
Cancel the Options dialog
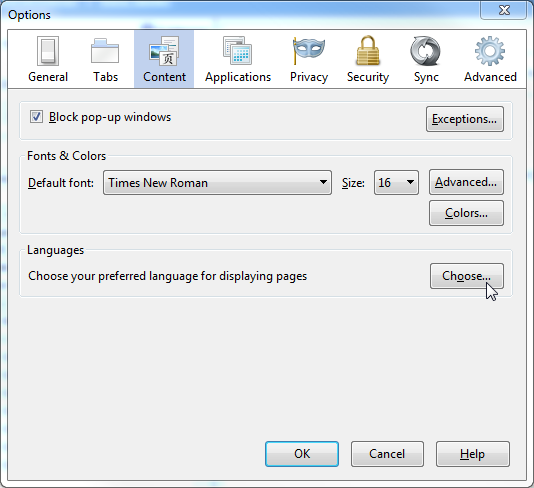point(387,454)
